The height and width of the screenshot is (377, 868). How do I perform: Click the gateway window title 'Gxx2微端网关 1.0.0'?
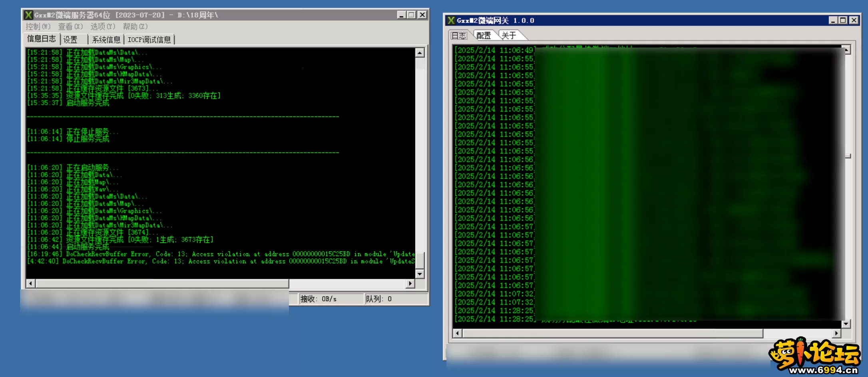pyautogui.click(x=496, y=20)
